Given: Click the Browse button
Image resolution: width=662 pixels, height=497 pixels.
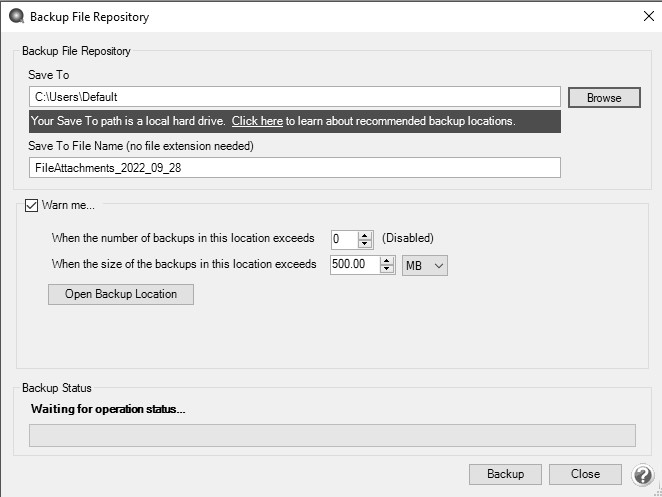Looking at the screenshot, I should 603,97.
